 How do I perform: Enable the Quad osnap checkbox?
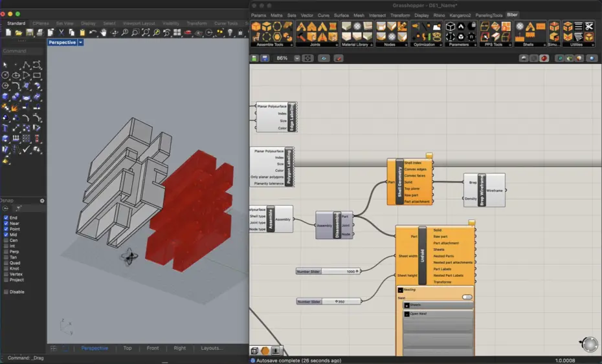click(x=6, y=262)
